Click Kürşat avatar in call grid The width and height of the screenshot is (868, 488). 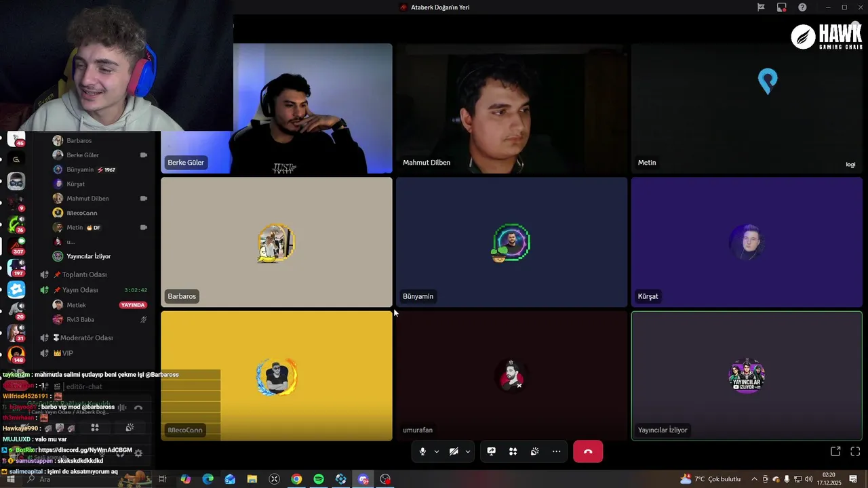click(747, 242)
